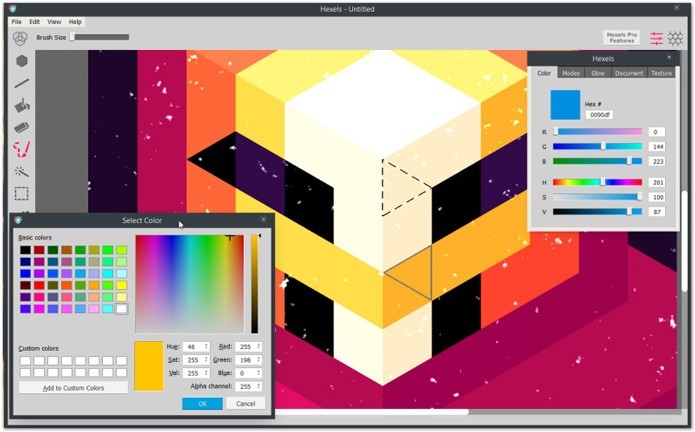Click the H value field showing 201
This screenshot has height=432, width=695.
coord(656,182)
